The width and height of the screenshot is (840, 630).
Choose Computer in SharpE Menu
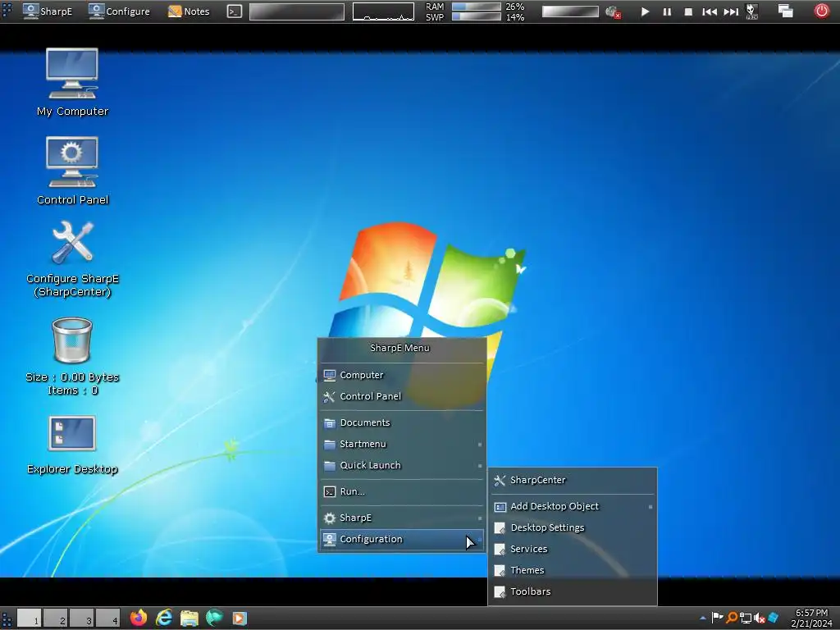pyautogui.click(x=402, y=375)
